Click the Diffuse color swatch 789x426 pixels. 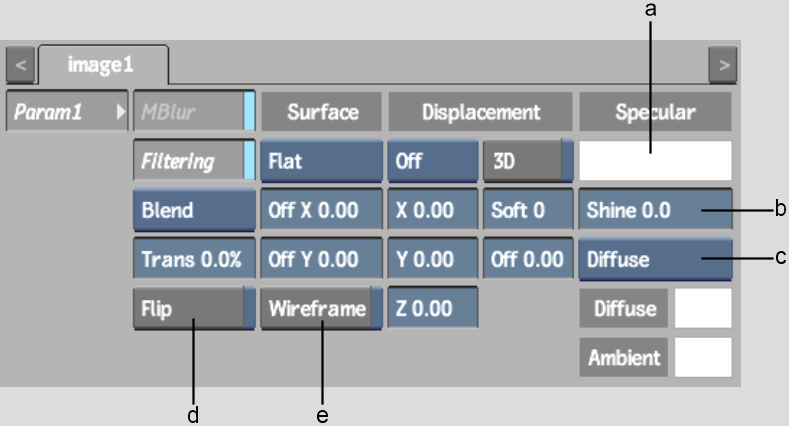[x=703, y=309]
